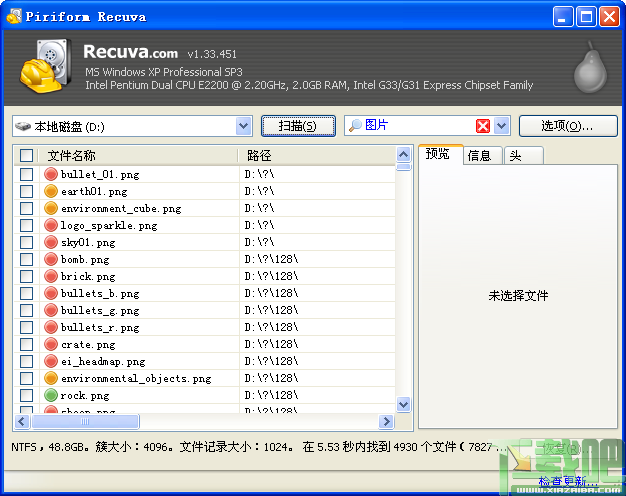Tick the checkbox next to environment_cube.png

(x=26, y=208)
